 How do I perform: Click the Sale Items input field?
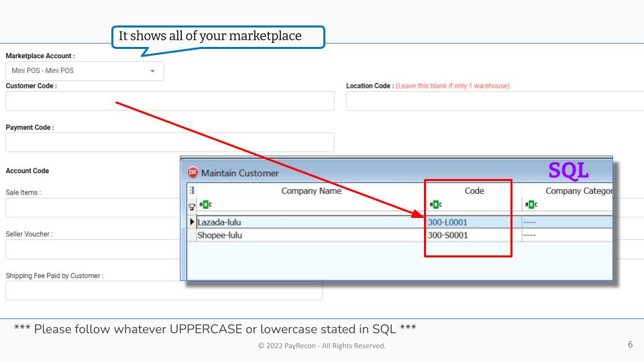[93, 208]
